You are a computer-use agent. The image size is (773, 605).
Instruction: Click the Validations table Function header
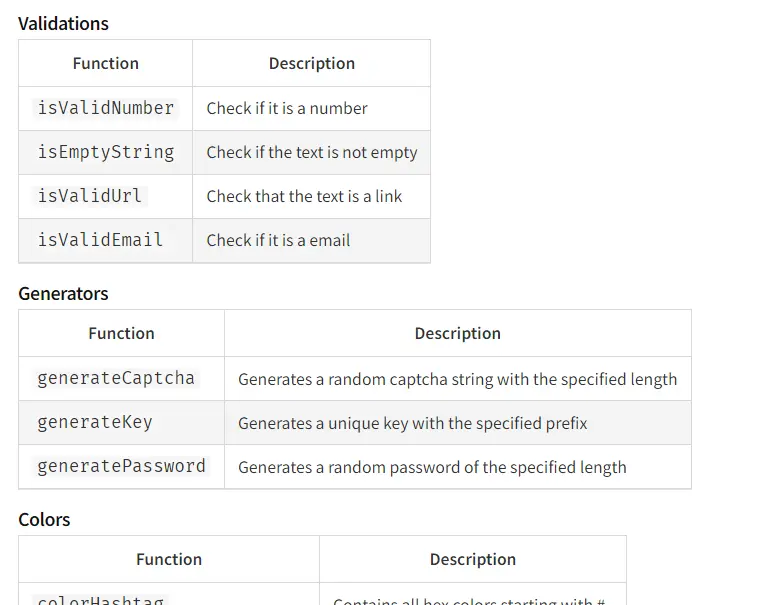[105, 63]
